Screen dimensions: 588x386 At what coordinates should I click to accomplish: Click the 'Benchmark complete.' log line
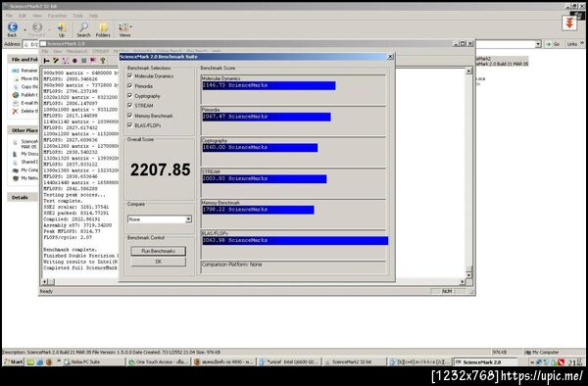(71, 250)
